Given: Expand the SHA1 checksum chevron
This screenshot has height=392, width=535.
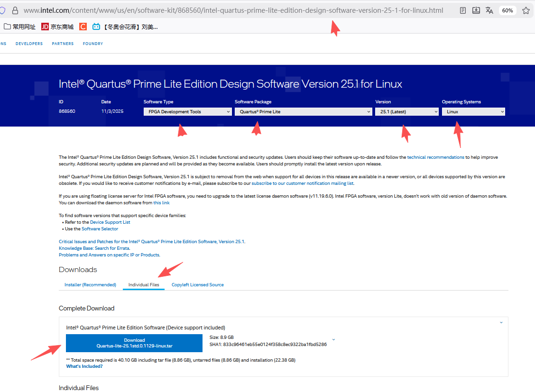Looking at the screenshot, I should (334, 339).
